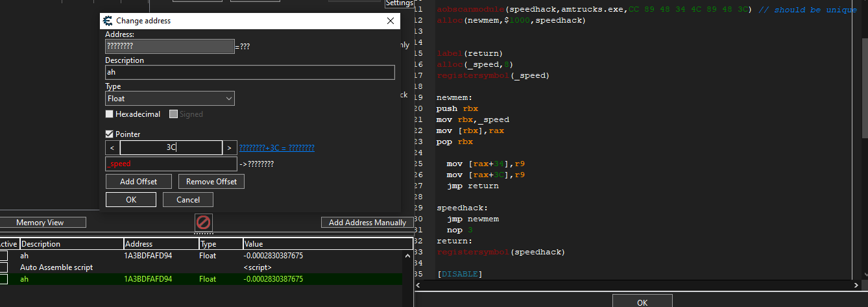Enable the Hexadecimal checkbox
This screenshot has width=868, height=307.
tap(110, 114)
